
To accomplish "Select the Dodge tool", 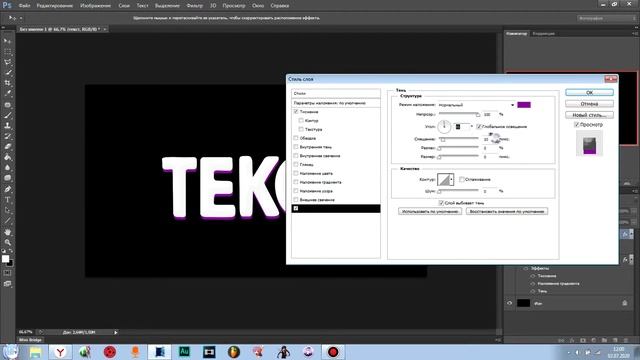I will click(7, 178).
